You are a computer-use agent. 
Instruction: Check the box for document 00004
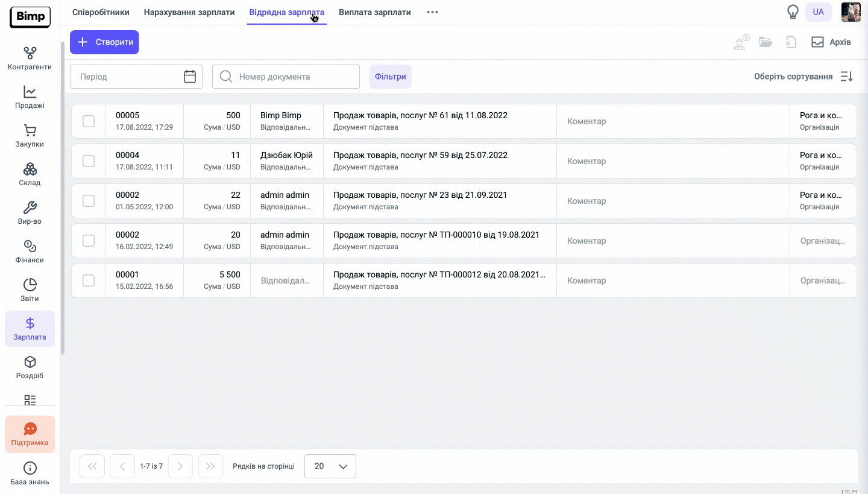[x=89, y=161]
